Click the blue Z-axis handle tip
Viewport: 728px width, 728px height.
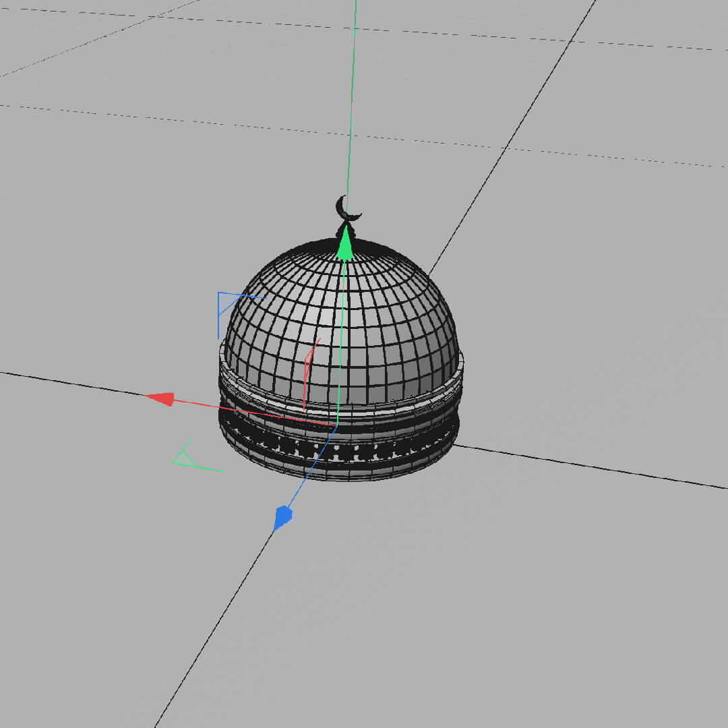[x=283, y=518]
